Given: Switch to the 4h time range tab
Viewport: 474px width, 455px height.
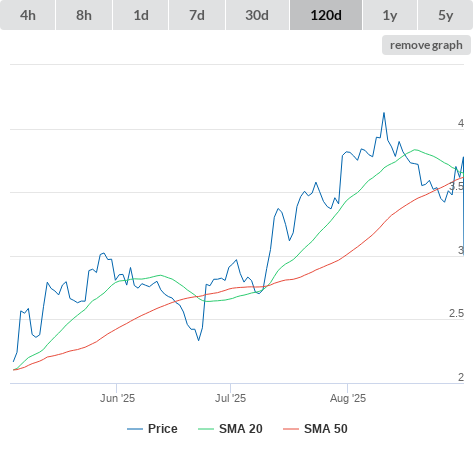Looking at the screenshot, I should point(28,15).
